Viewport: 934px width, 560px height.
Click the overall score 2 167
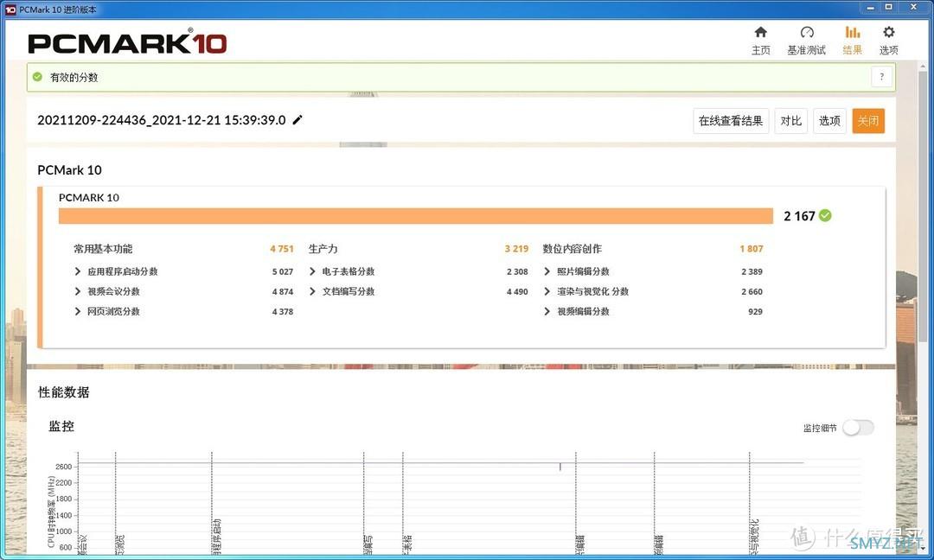pos(799,216)
